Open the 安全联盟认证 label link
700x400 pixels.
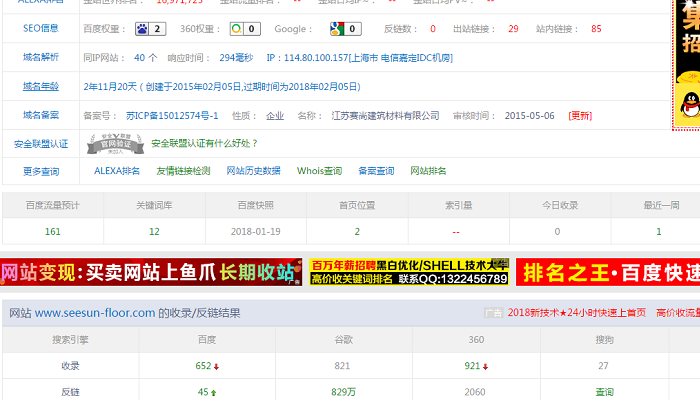click(41, 144)
